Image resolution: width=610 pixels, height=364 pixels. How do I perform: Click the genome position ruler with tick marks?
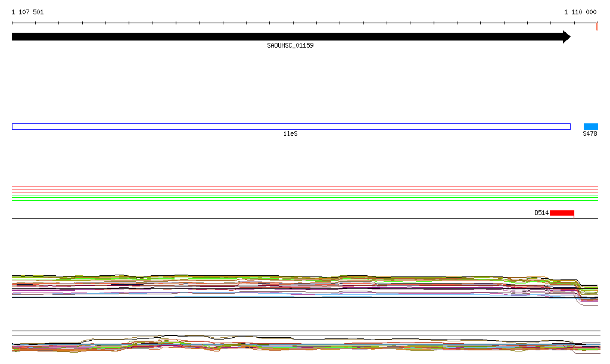click(x=298, y=23)
